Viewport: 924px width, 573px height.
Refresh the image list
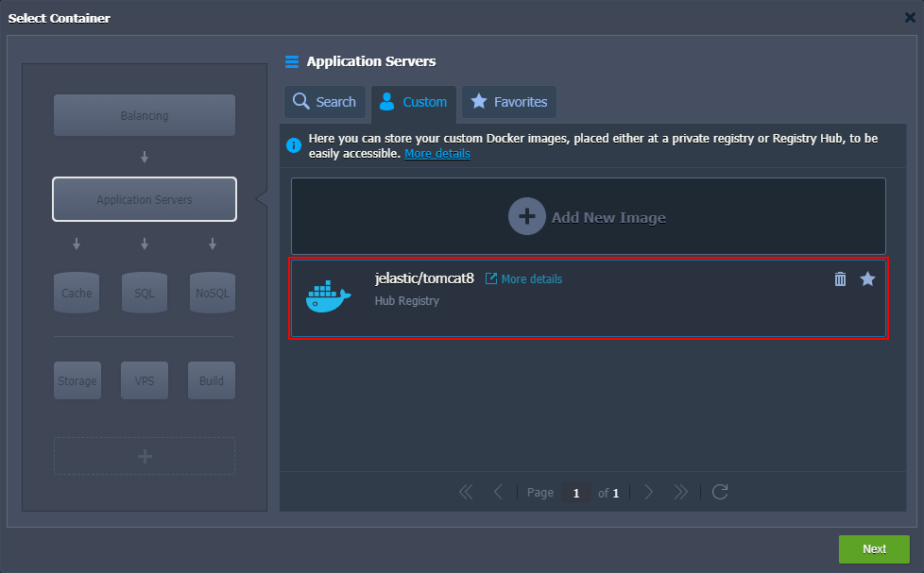coord(720,492)
